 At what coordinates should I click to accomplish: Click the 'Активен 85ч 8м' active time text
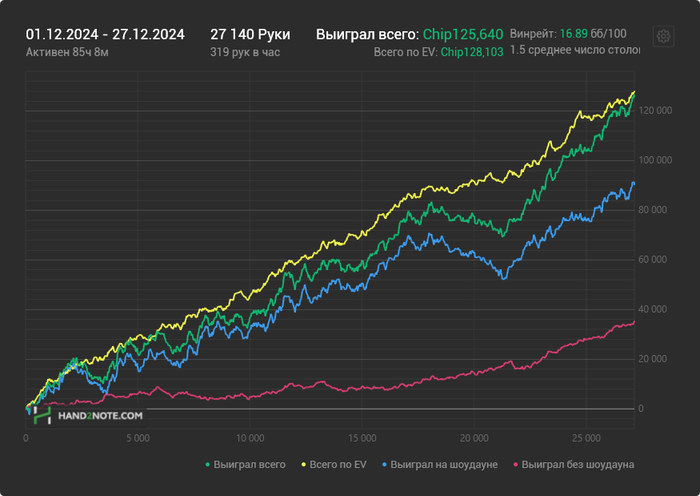pyautogui.click(x=67, y=52)
